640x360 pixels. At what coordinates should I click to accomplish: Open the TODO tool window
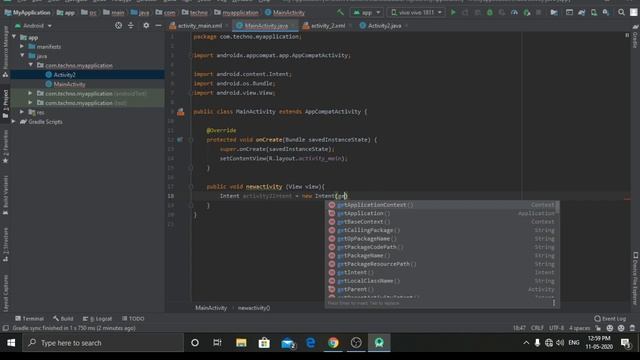click(133, 319)
